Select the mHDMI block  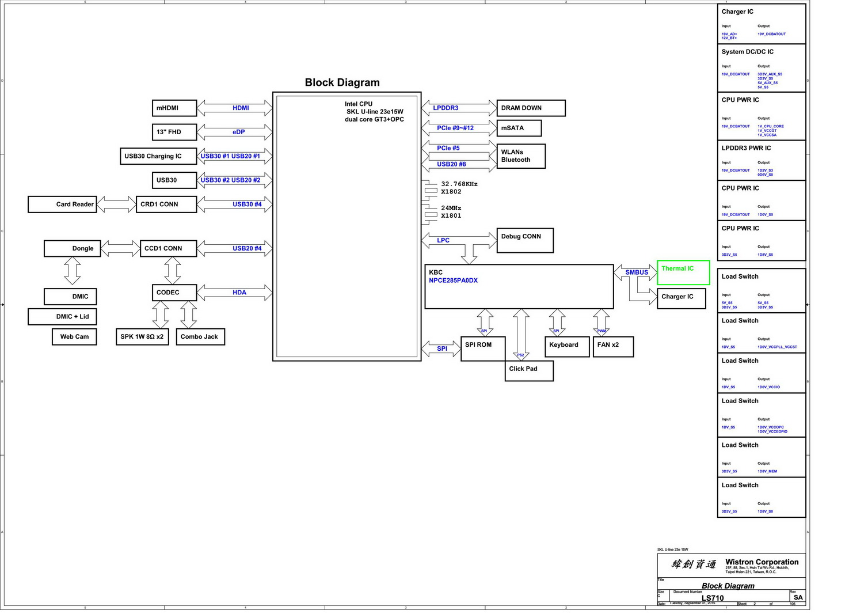click(x=174, y=108)
